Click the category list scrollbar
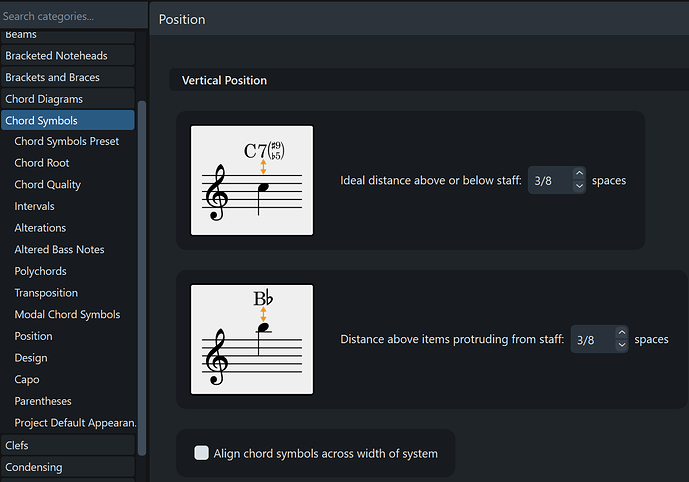689x482 pixels. click(142, 270)
